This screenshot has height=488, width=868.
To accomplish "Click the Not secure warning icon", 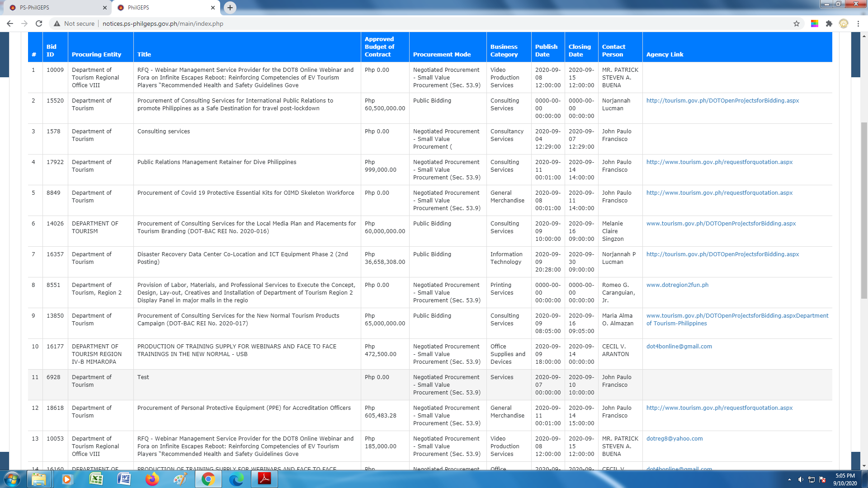I will (57, 23).
